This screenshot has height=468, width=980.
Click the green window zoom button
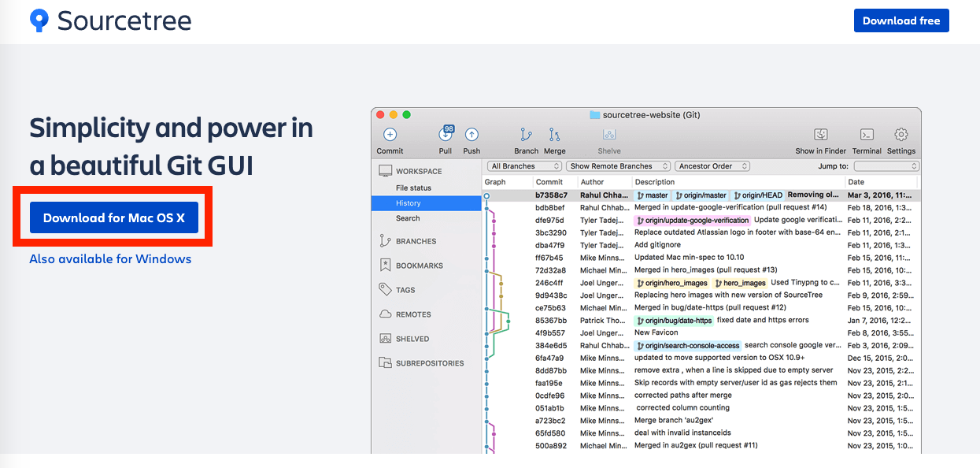pyautogui.click(x=406, y=115)
